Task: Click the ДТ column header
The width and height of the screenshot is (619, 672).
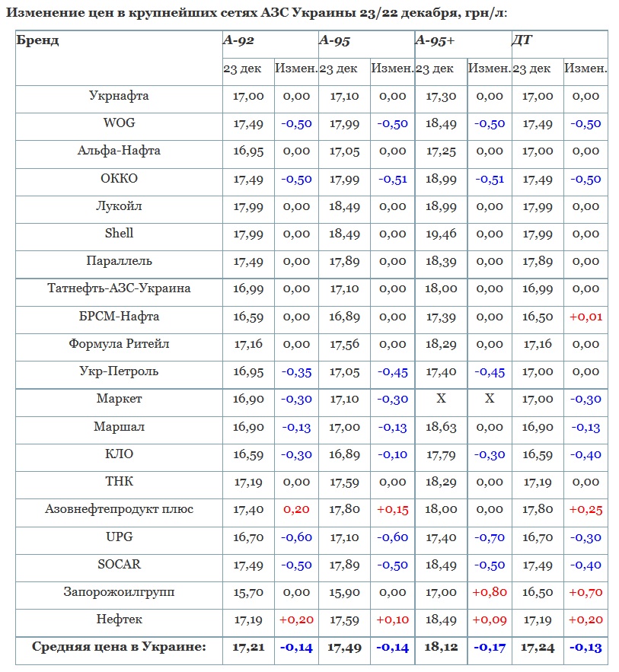Action: (x=522, y=41)
